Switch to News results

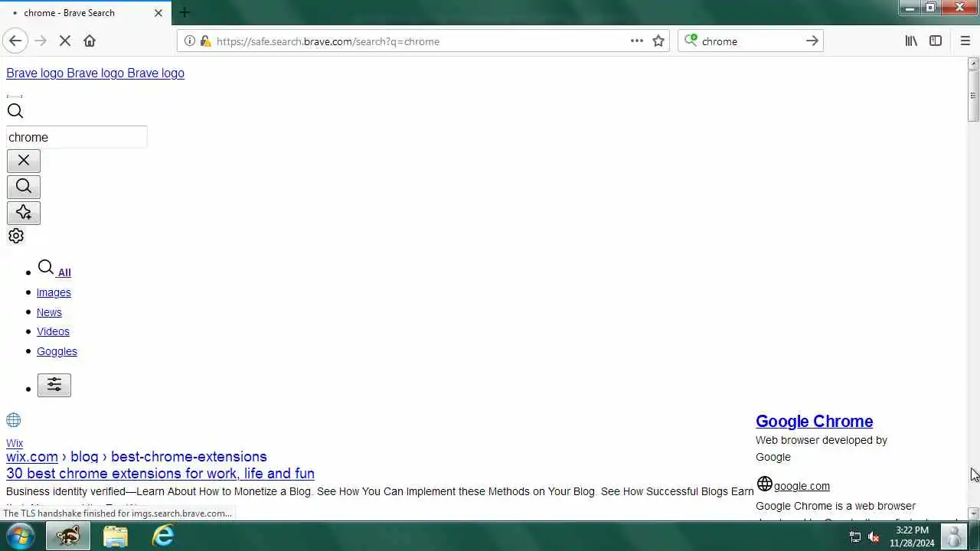49,312
